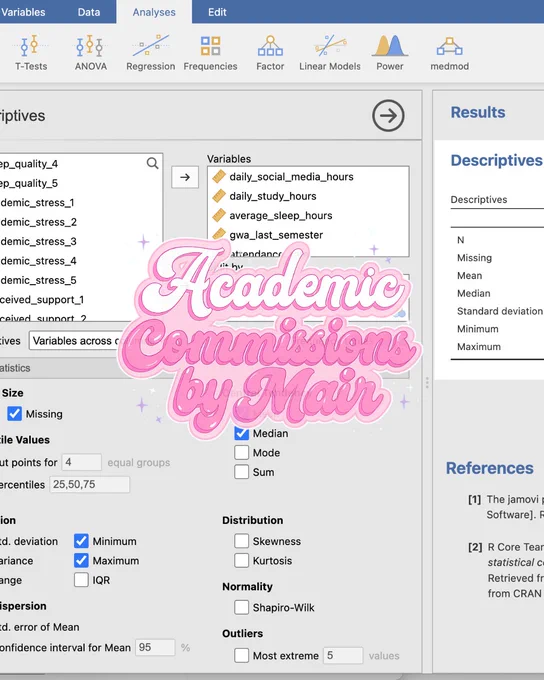This screenshot has width=544, height=680.
Task: Switch to the Variables tab
Action: click(x=23, y=12)
